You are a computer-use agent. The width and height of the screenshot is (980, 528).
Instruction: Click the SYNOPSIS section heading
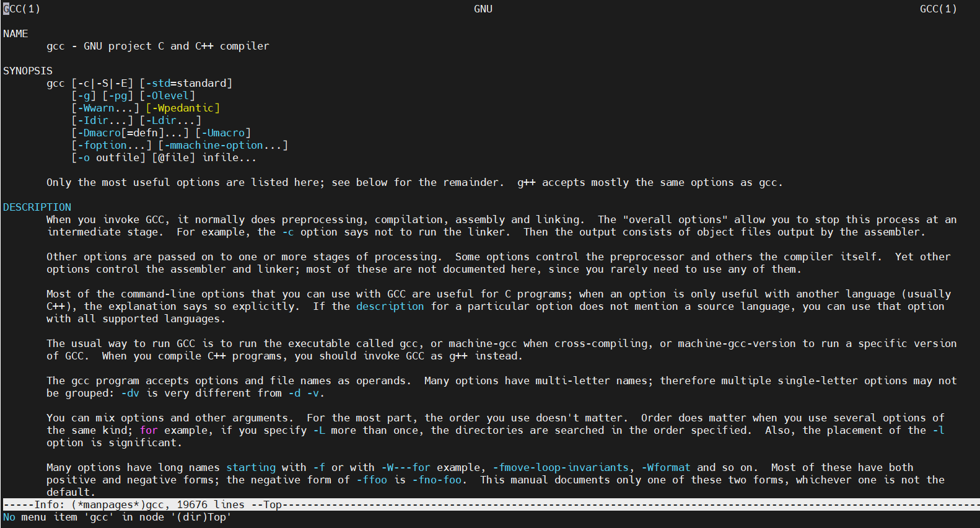click(28, 71)
